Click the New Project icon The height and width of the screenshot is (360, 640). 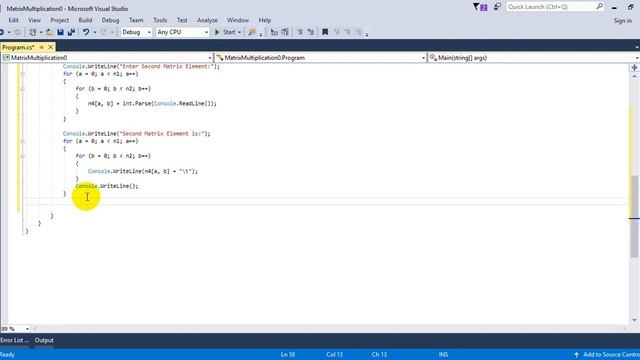click(33, 32)
